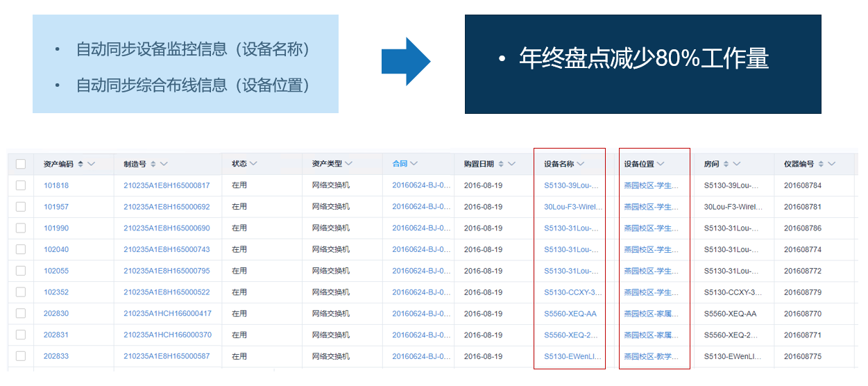Check the row checkbox for asset 102352
The width and height of the screenshot is (868, 386).
[21, 292]
